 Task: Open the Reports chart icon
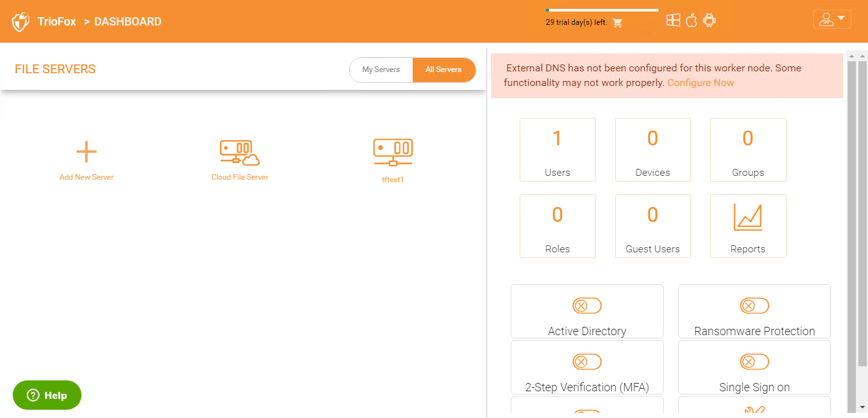(x=748, y=217)
